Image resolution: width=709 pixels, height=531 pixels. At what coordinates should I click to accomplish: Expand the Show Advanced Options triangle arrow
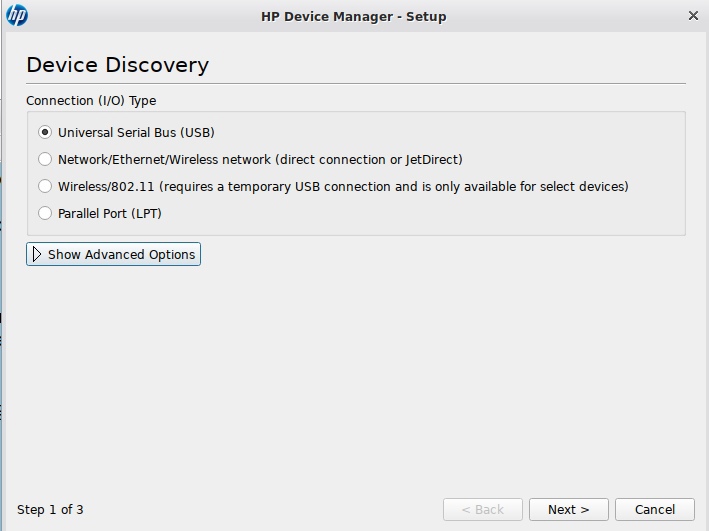pyautogui.click(x=37, y=254)
